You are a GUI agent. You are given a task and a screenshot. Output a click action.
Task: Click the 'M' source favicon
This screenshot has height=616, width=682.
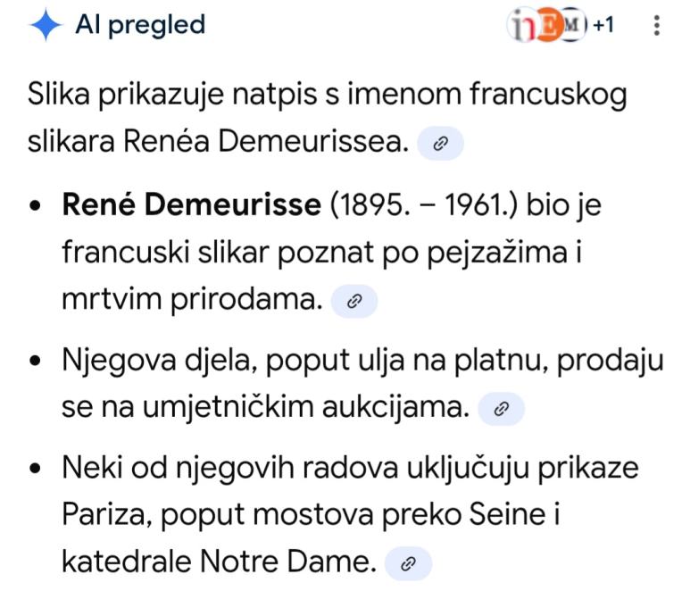click(570, 25)
